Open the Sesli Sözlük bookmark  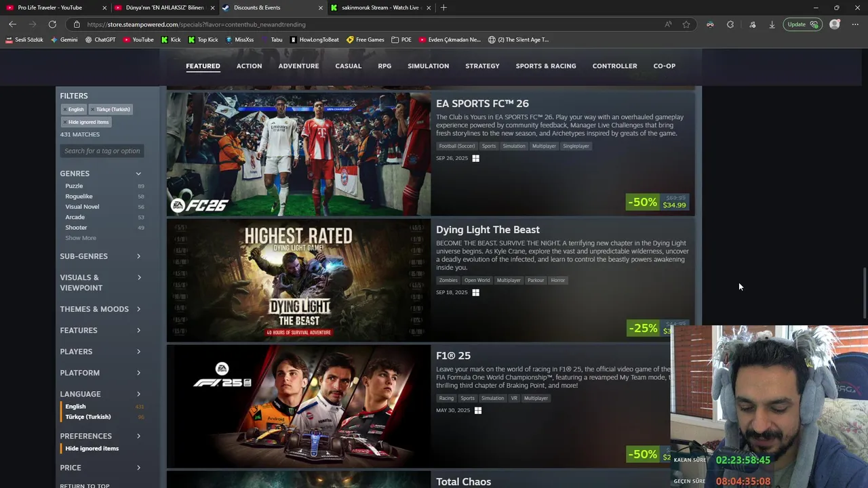24,39
